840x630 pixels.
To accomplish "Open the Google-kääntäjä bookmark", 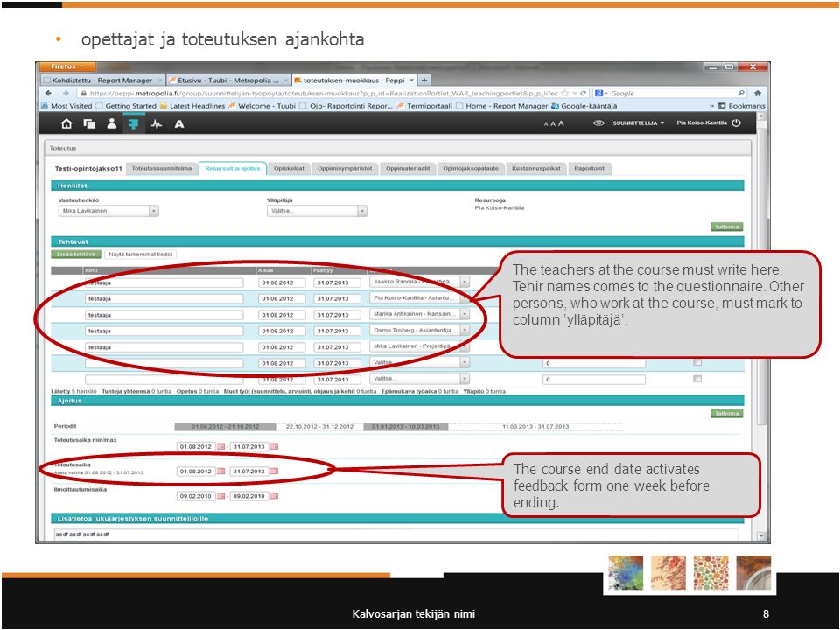I will 584,106.
